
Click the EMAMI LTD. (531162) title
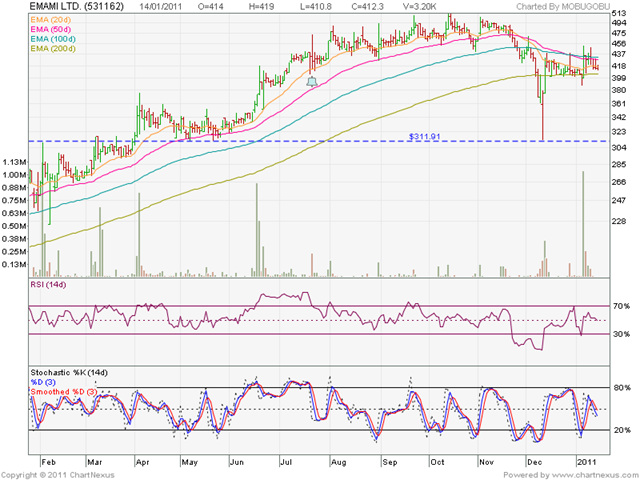click(77, 7)
